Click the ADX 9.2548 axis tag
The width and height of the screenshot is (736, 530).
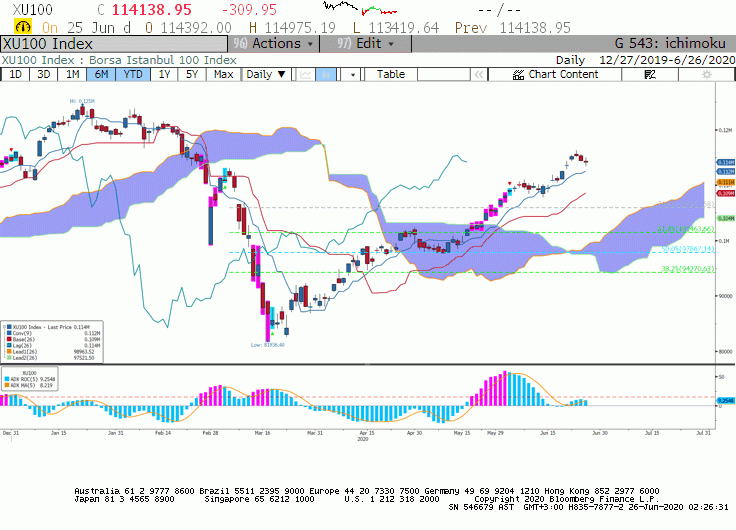coord(726,400)
